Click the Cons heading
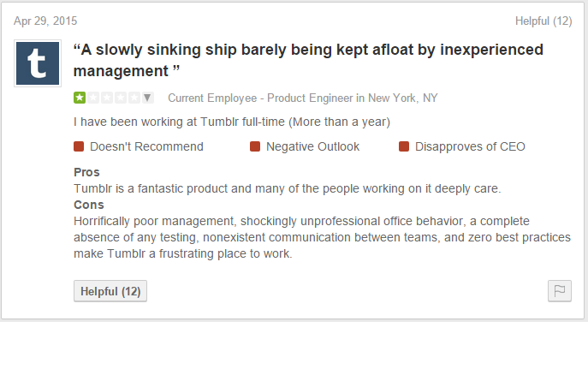This screenshot has height=369, width=588. [x=89, y=205]
